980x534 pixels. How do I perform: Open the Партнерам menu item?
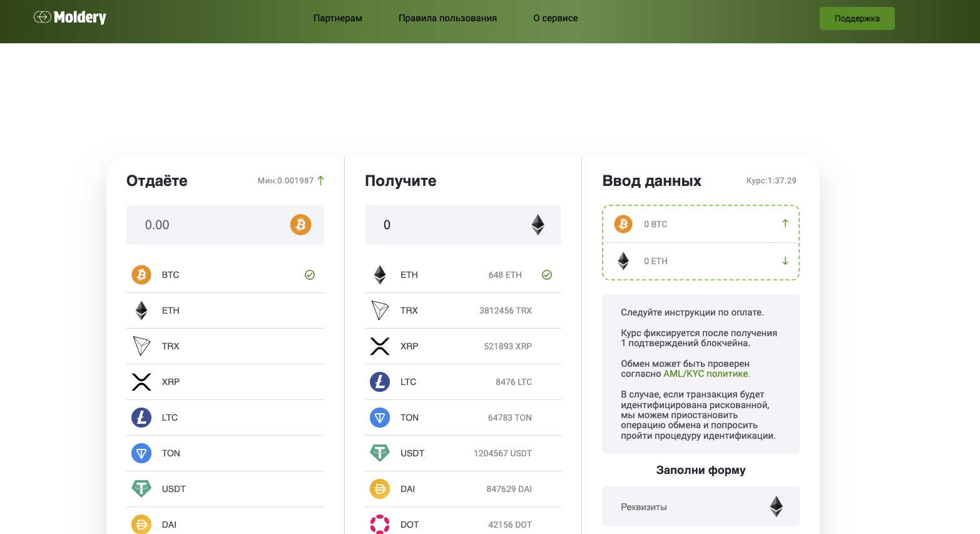[338, 18]
